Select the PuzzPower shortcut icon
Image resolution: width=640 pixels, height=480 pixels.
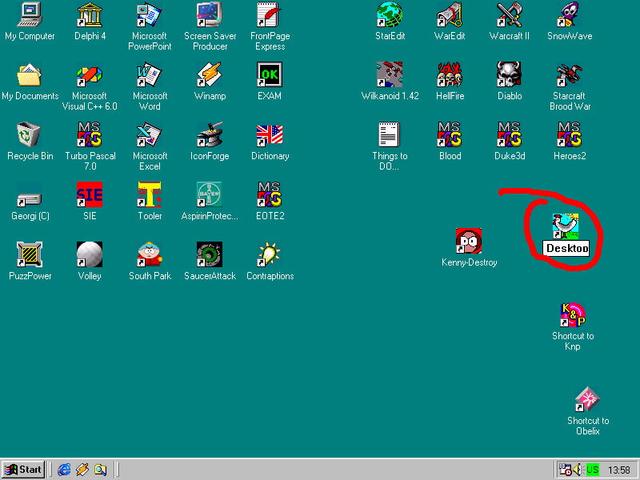[30, 254]
